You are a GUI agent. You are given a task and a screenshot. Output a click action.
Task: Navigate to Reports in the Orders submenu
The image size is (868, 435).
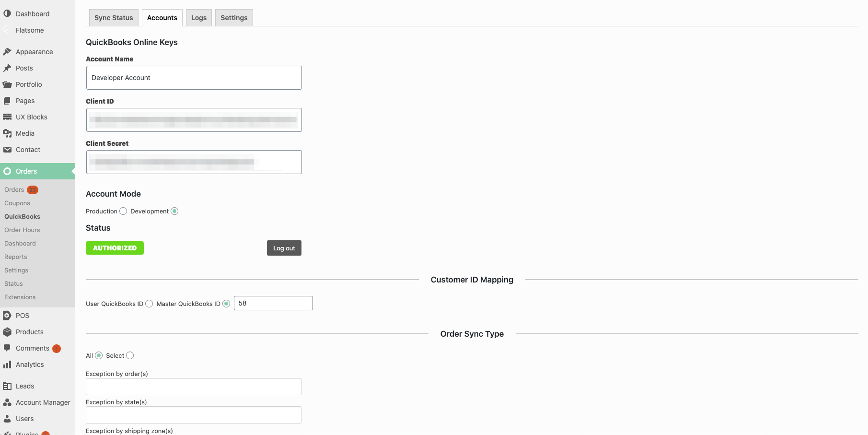click(x=15, y=257)
